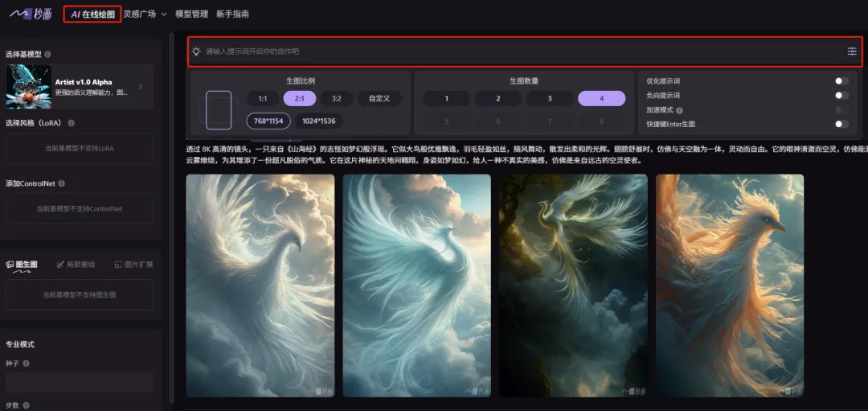The image size is (868, 411).
Task: Click the 当前基模型不支持ControlNet placeholder box
Action: pyautogui.click(x=79, y=209)
